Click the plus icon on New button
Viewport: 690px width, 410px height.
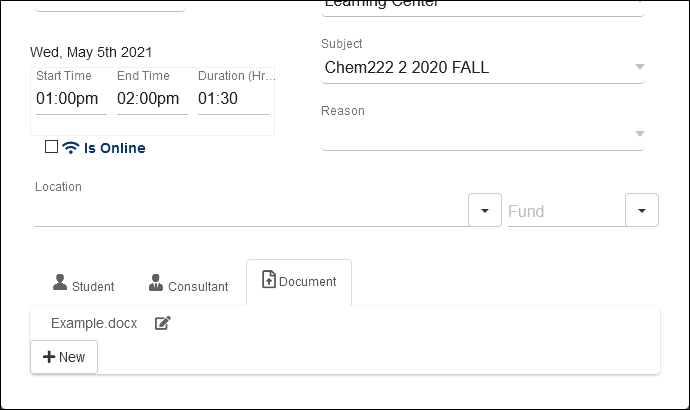click(x=48, y=357)
